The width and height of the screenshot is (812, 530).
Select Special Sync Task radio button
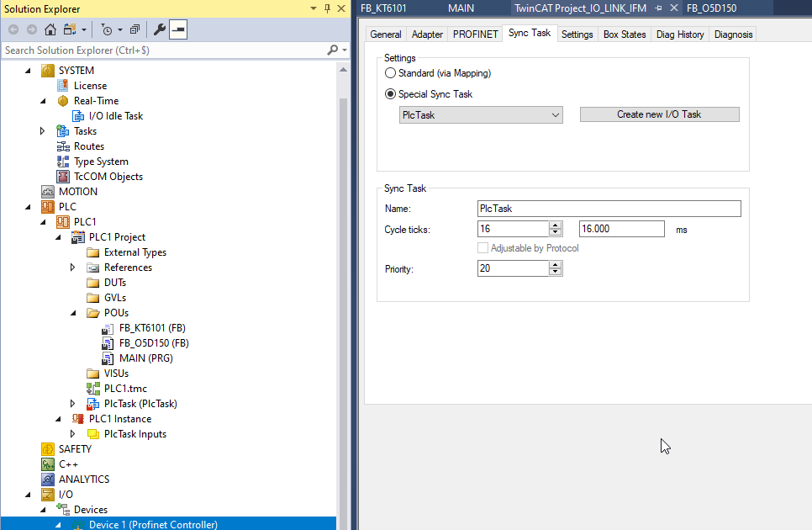click(x=390, y=94)
